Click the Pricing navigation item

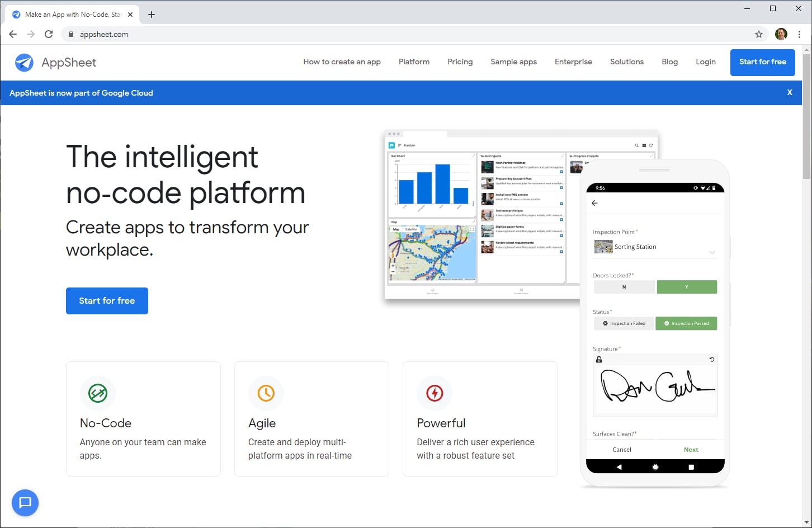[460, 62]
